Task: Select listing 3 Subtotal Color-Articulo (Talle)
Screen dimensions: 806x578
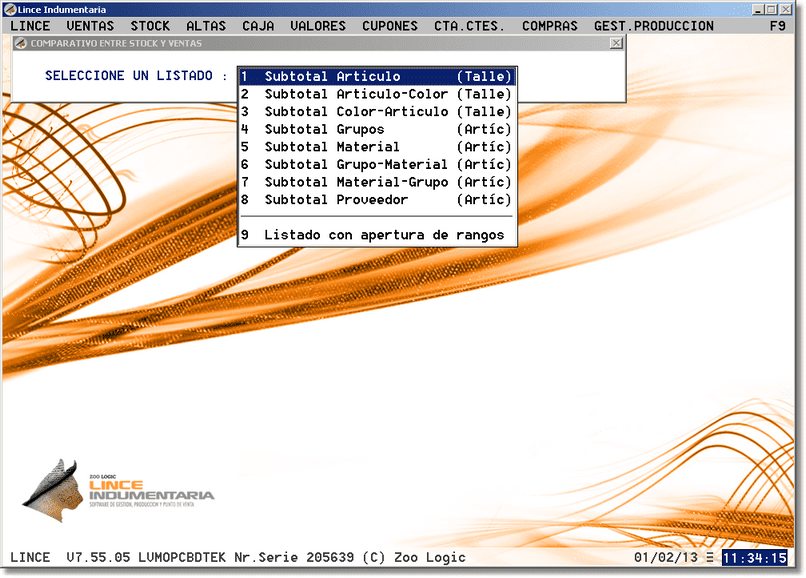Action: [377, 112]
